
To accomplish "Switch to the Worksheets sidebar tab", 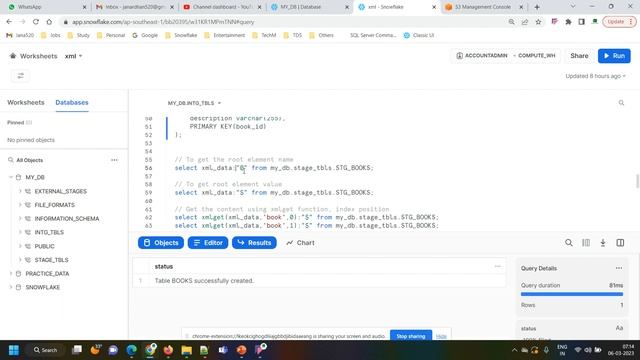I will (26, 102).
